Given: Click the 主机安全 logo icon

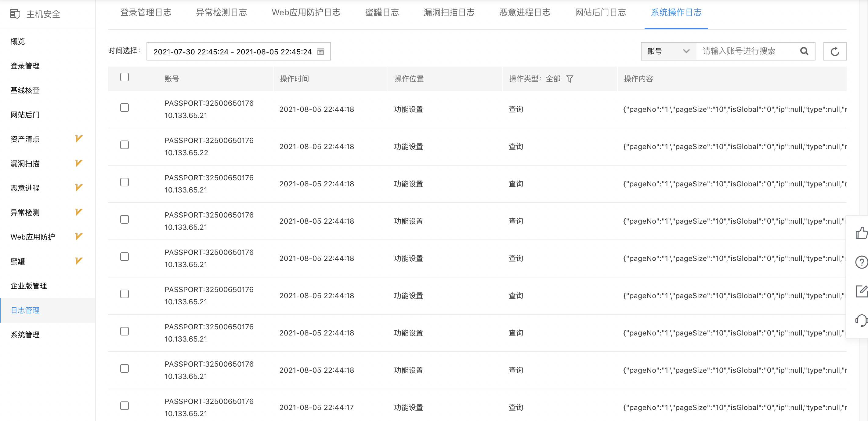Looking at the screenshot, I should tap(15, 14).
